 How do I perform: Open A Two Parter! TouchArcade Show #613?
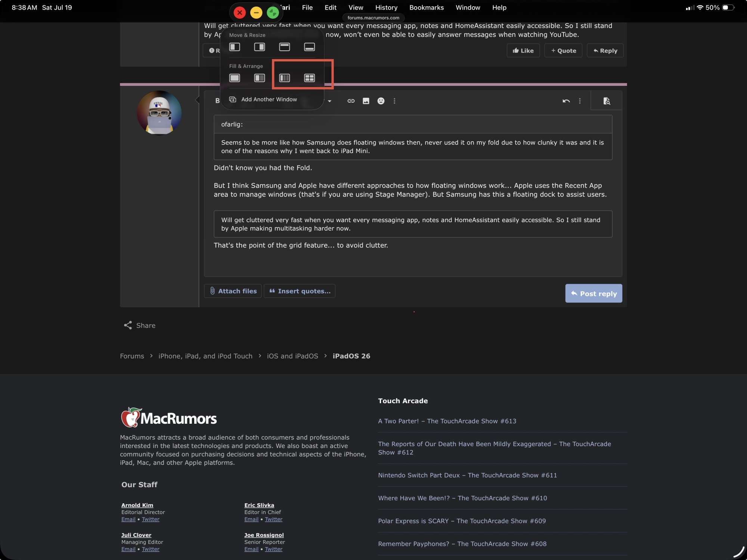[x=447, y=421]
